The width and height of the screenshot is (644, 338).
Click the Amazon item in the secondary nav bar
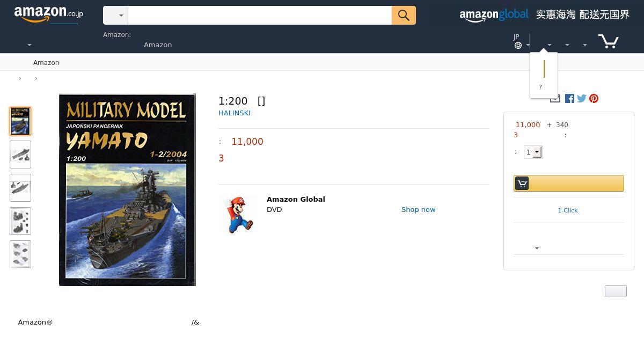point(46,63)
